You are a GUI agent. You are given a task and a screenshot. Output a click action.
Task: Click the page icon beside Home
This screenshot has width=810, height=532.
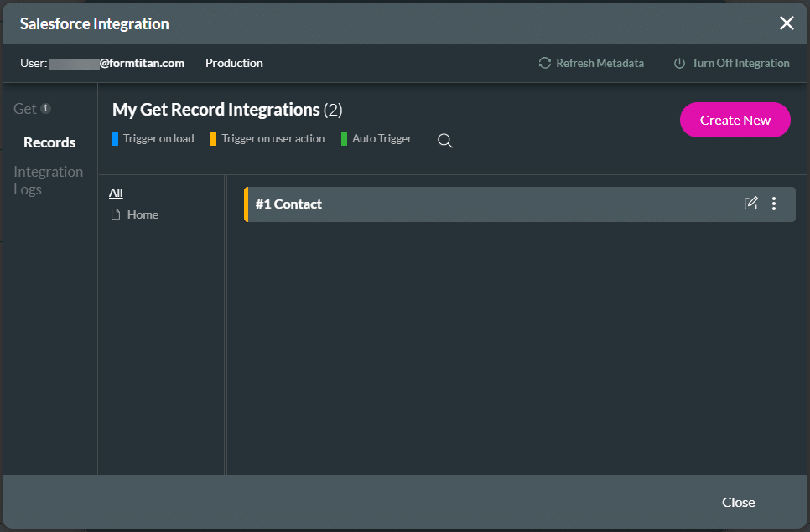[117, 214]
